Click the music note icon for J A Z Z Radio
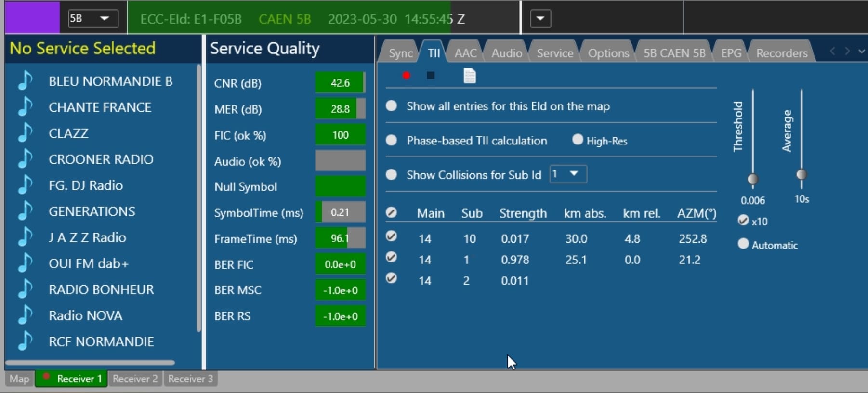 pyautogui.click(x=25, y=237)
